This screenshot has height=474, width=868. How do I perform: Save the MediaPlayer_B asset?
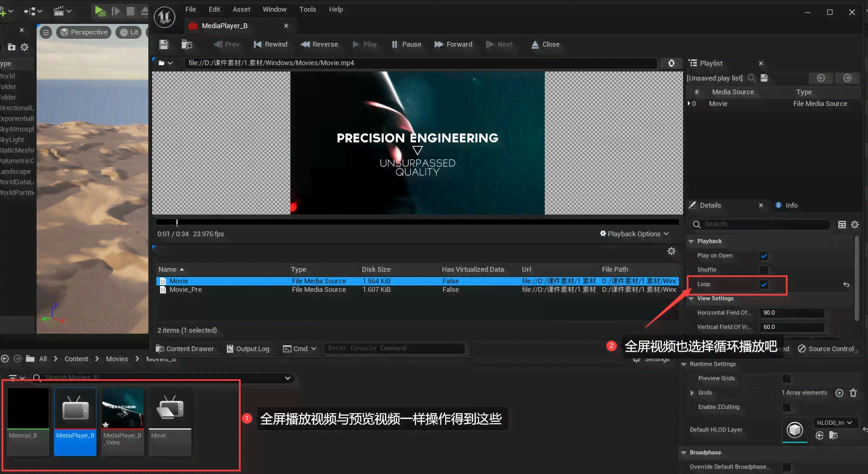(x=164, y=44)
